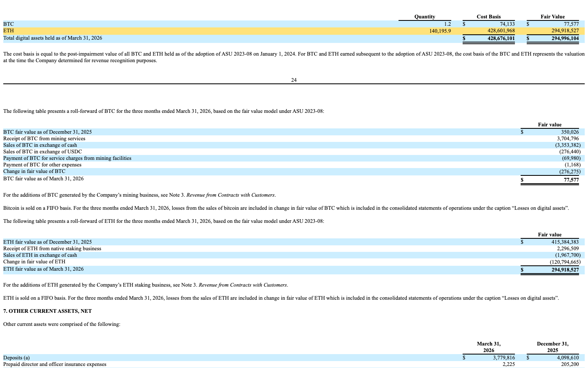Click the prepaid insurance value 205,200
Viewport: 588px width, 368px height.
tap(570, 364)
